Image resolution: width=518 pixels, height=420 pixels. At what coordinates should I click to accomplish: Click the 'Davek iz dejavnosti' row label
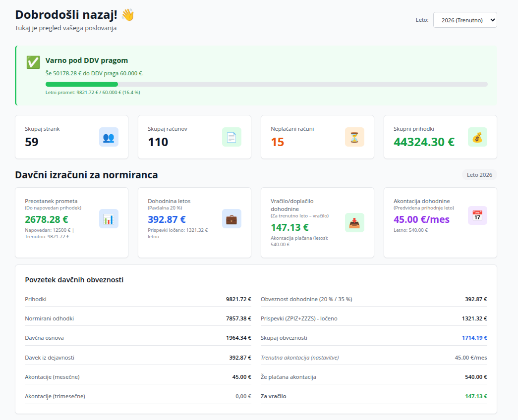pyautogui.click(x=50, y=358)
